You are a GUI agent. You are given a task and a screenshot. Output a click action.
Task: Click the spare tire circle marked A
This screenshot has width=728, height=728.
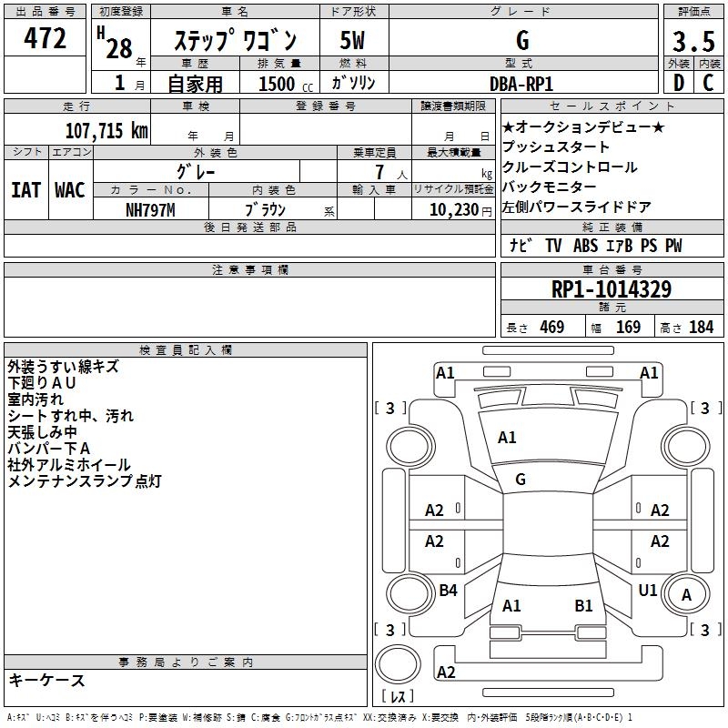click(x=687, y=595)
